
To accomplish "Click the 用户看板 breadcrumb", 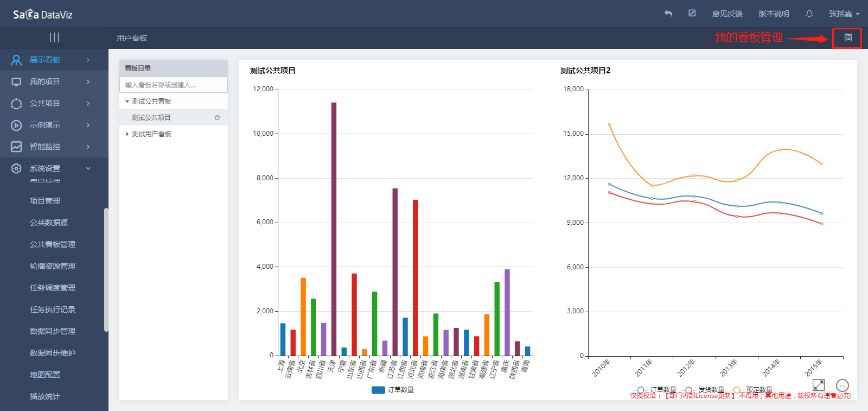I will (132, 38).
